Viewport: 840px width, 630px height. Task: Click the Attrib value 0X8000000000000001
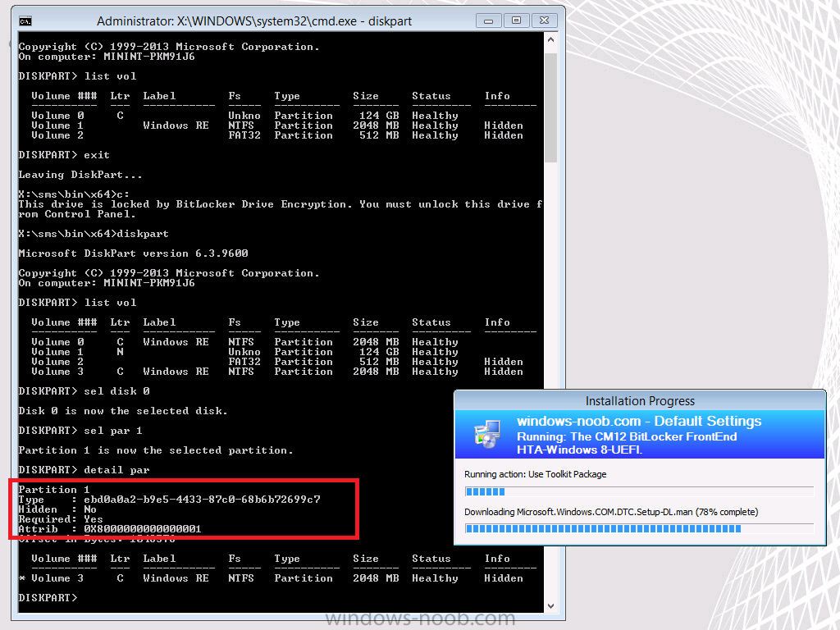click(143, 529)
